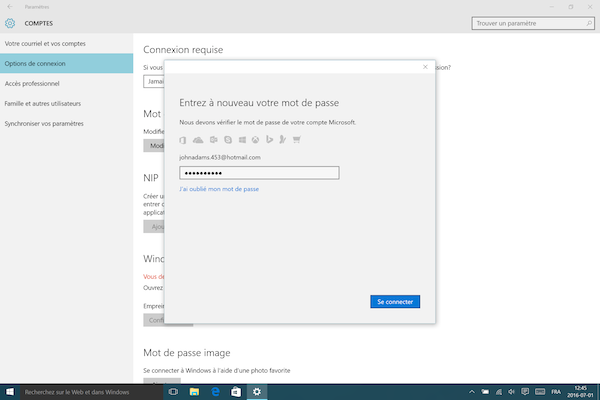
Task: Open the FRA input language selector
Action: tap(556, 392)
